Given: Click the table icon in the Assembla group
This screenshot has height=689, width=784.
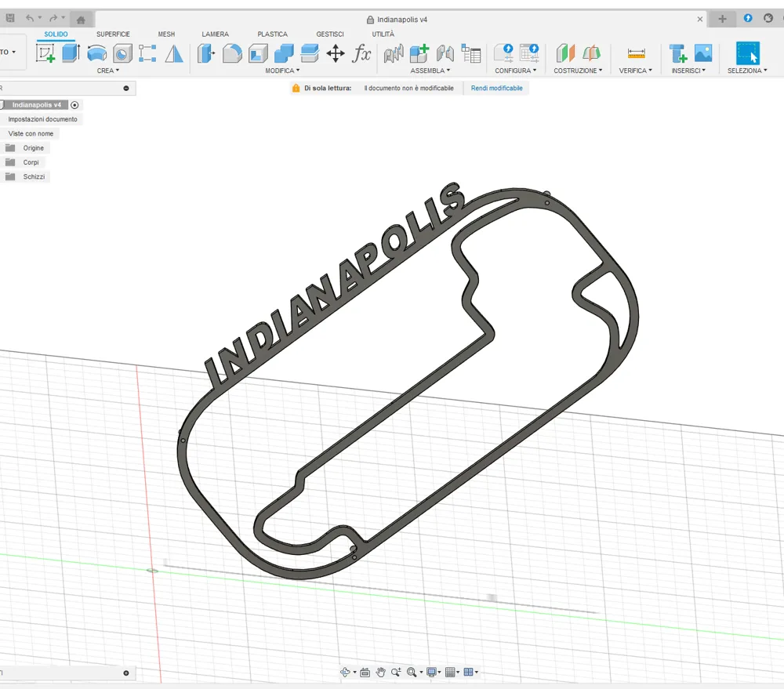Looking at the screenshot, I should [471, 53].
